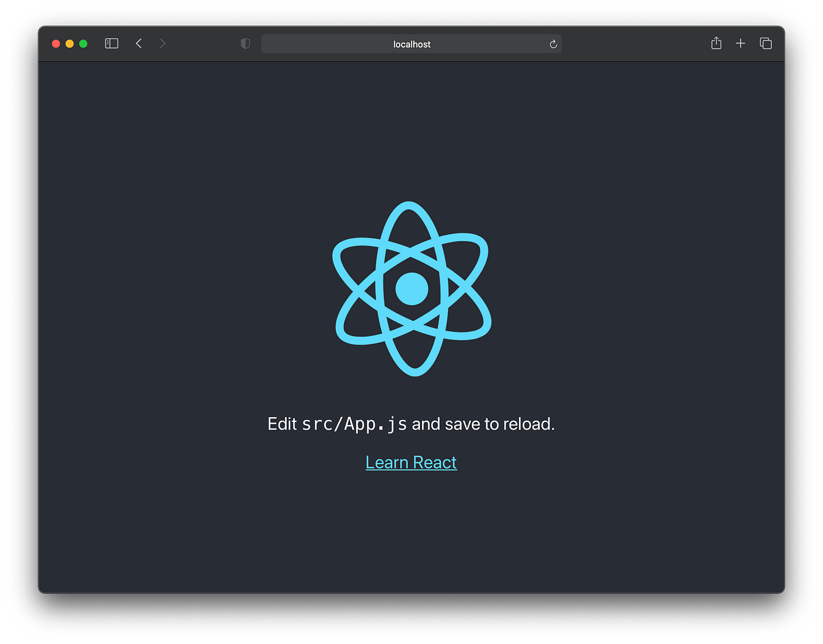
Task: Click the 'src/App.js' code text
Action: 354,424
